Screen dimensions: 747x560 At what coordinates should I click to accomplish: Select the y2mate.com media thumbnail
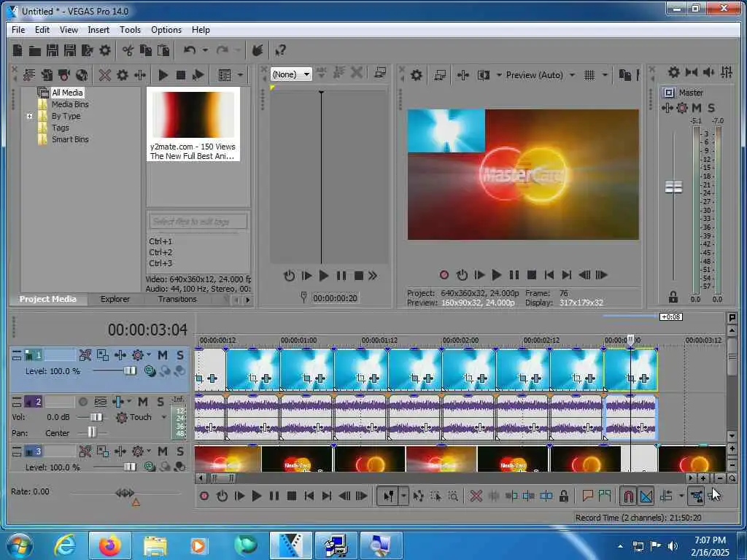pyautogui.click(x=193, y=124)
